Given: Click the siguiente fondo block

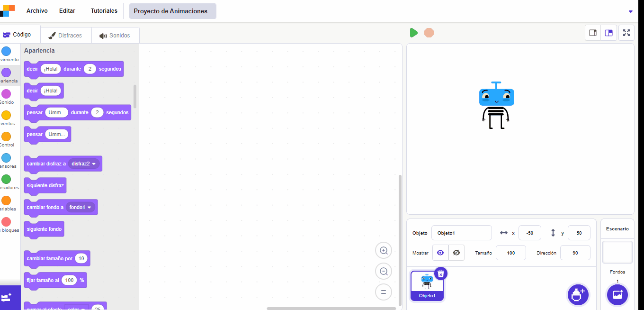Looking at the screenshot, I should [x=44, y=229].
